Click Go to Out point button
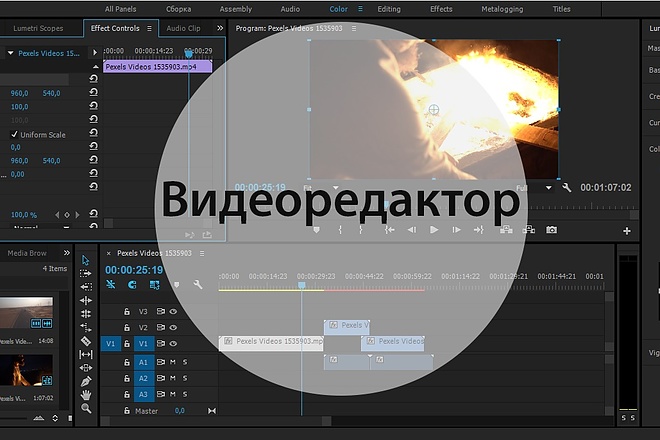The height and width of the screenshot is (440, 660). (x=479, y=230)
